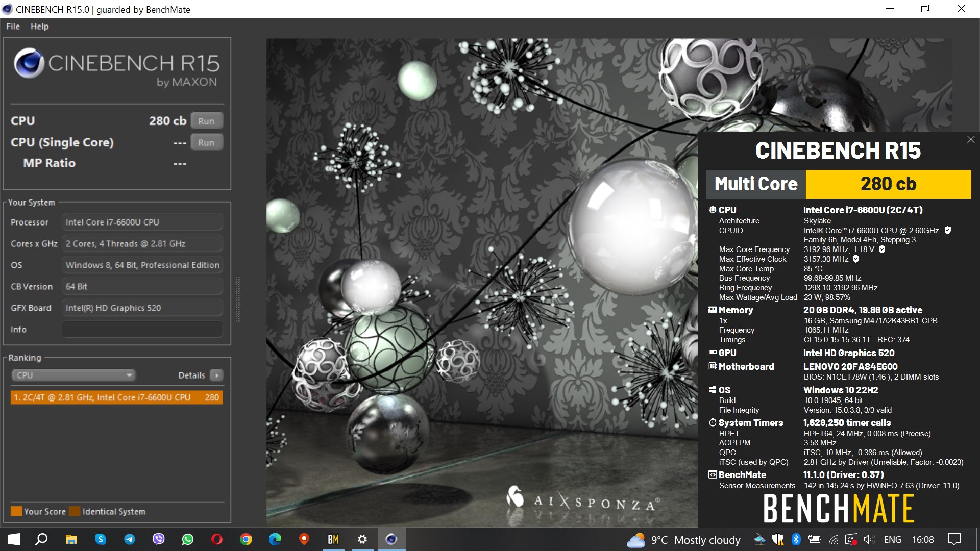Viewport: 980px width, 551px height.
Task: Click the verified shield beside Max Effective Clock
Action: 856,259
